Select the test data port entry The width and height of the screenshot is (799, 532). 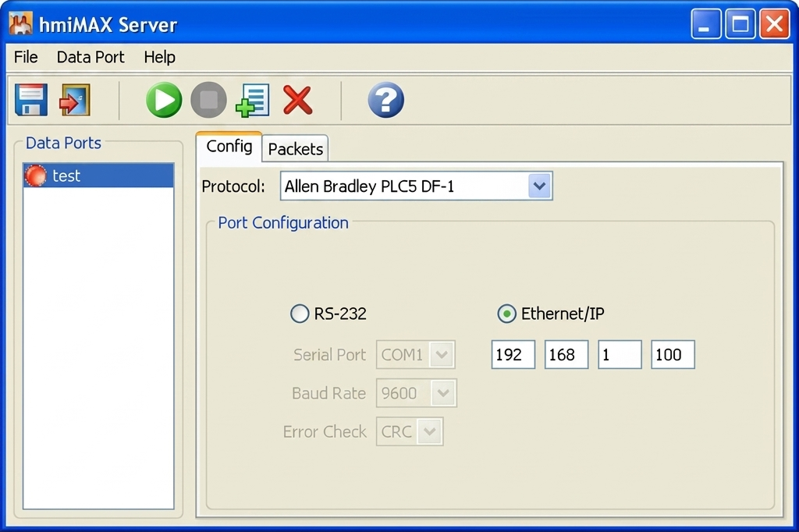tap(98, 176)
